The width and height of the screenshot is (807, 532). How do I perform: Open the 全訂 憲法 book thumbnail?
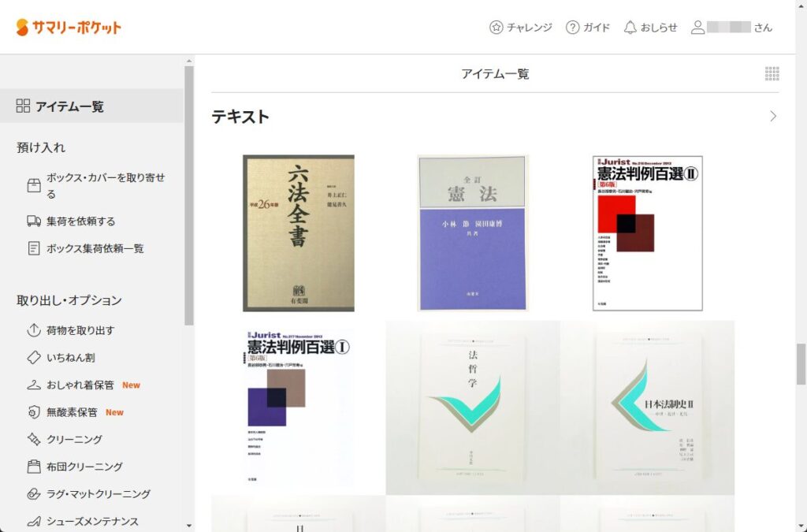tap(473, 233)
